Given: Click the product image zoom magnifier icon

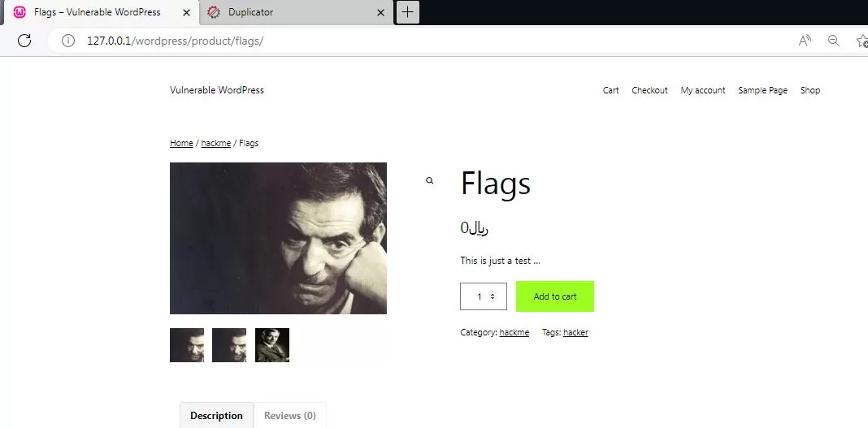Looking at the screenshot, I should 430,181.
